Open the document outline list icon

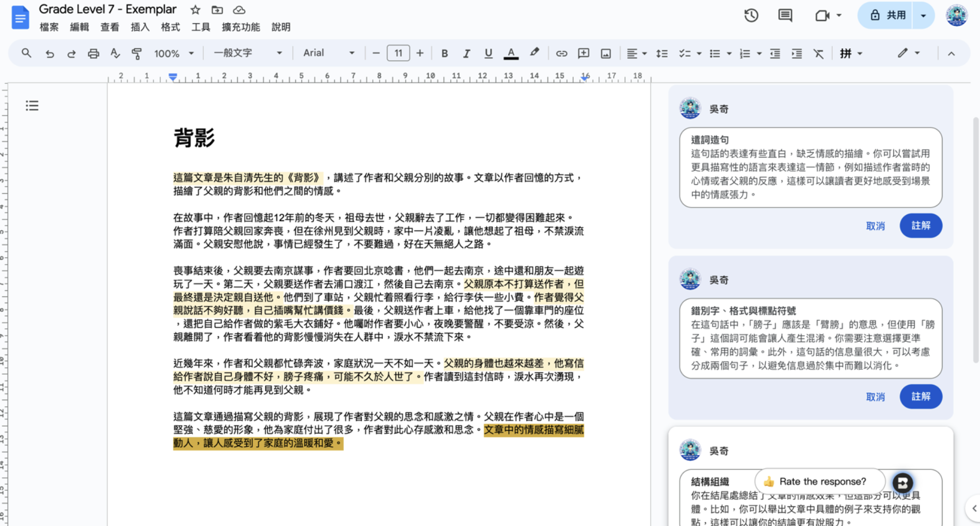click(x=32, y=105)
